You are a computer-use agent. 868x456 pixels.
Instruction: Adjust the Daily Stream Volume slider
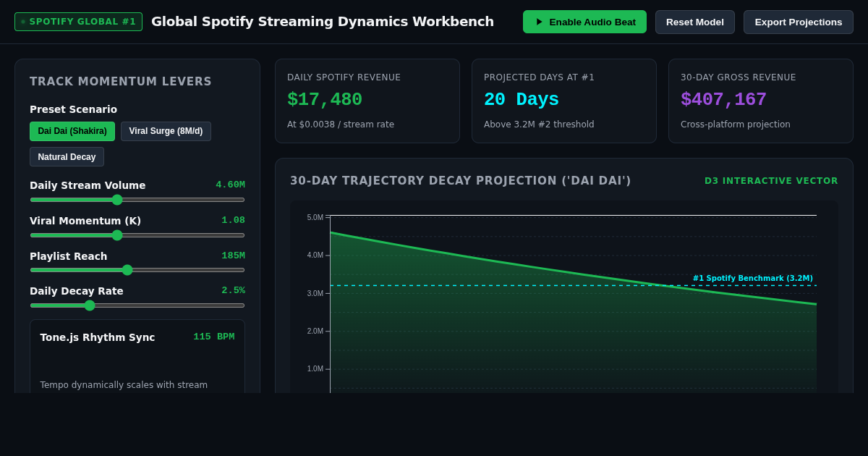pyautogui.click(x=137, y=200)
